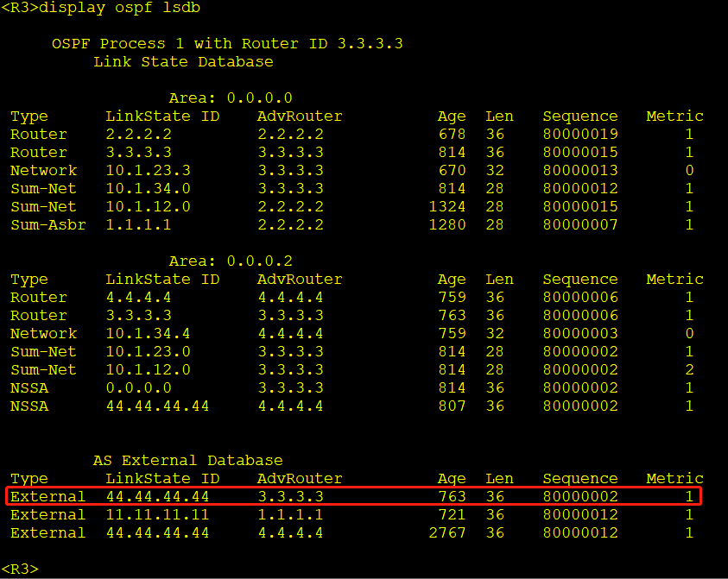Click age value 670 in Network row

tap(453, 170)
